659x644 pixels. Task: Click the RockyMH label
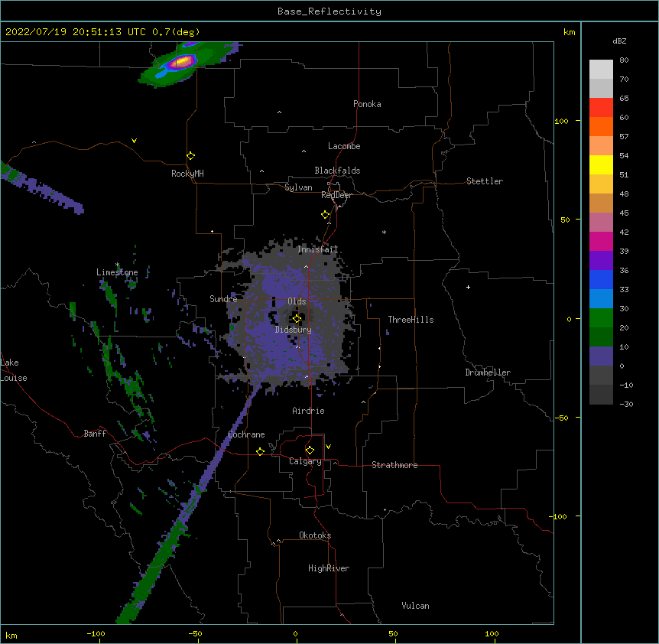pos(187,174)
